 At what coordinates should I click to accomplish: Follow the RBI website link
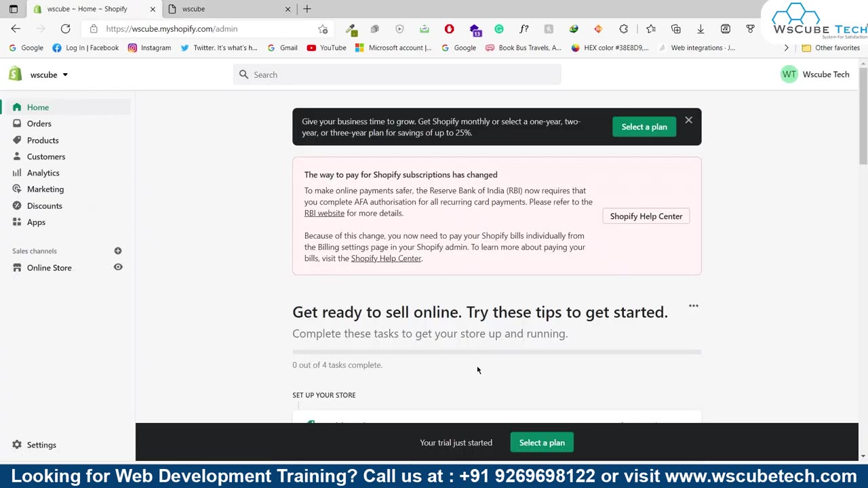(x=324, y=213)
